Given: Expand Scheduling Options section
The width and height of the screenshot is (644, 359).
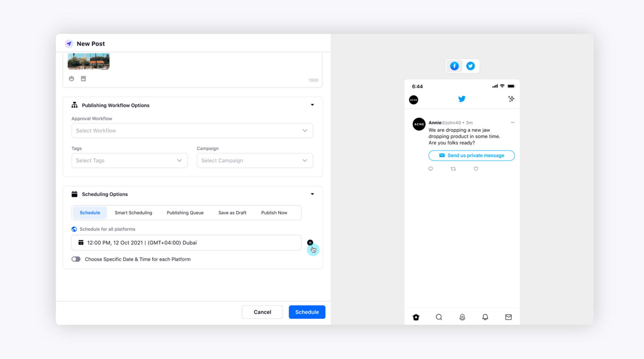Looking at the screenshot, I should click(x=313, y=194).
